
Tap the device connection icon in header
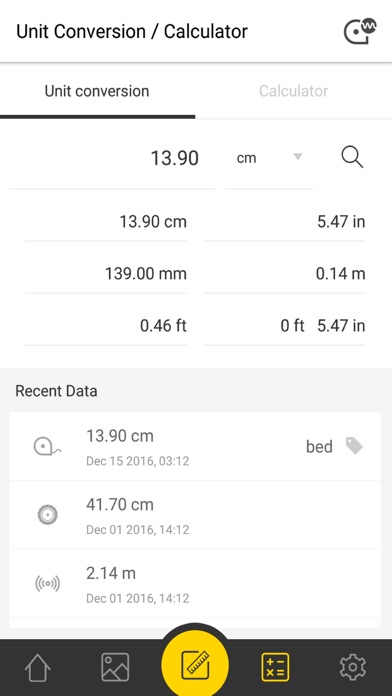click(360, 32)
